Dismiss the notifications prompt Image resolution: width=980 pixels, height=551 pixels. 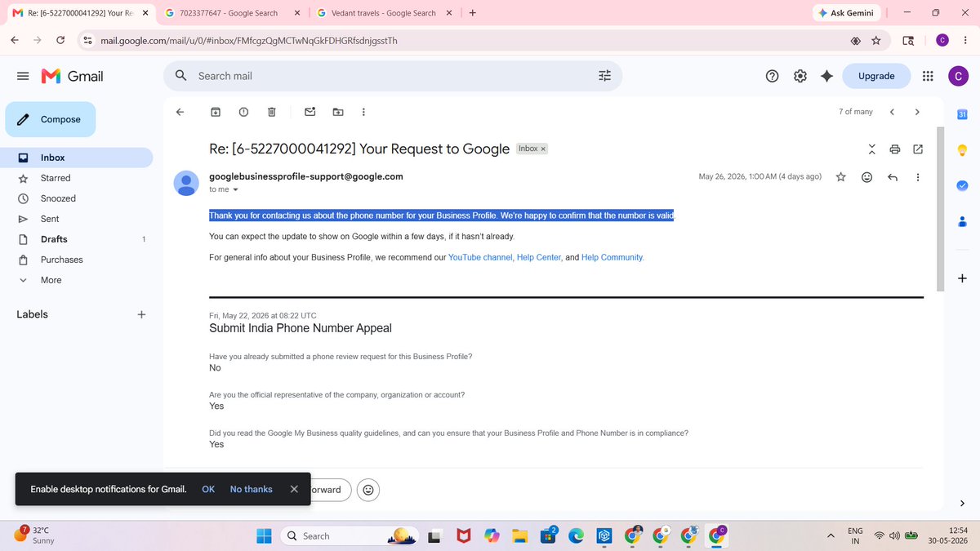(x=294, y=489)
